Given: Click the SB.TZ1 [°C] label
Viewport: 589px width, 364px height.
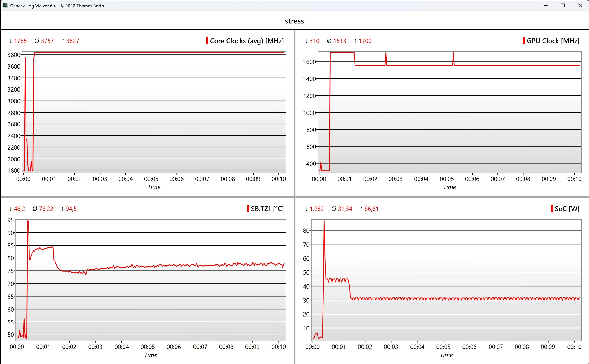Looking at the screenshot, I should pos(267,209).
